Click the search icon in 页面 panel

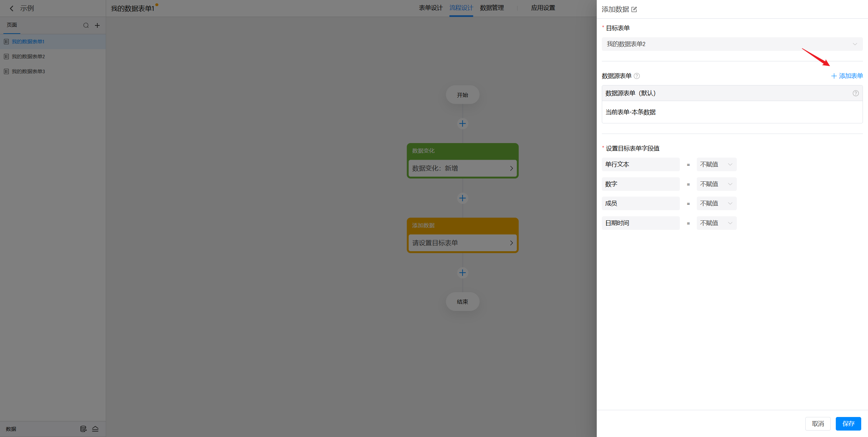pyautogui.click(x=86, y=25)
